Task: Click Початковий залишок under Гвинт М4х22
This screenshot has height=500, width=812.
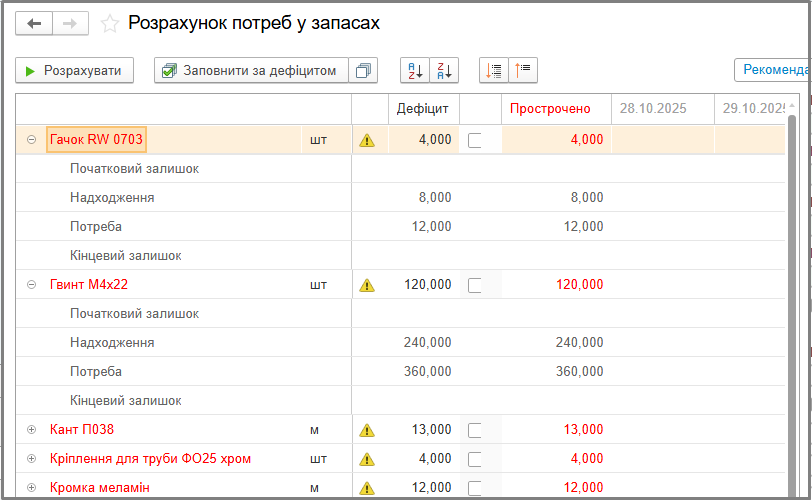Action: point(134,314)
